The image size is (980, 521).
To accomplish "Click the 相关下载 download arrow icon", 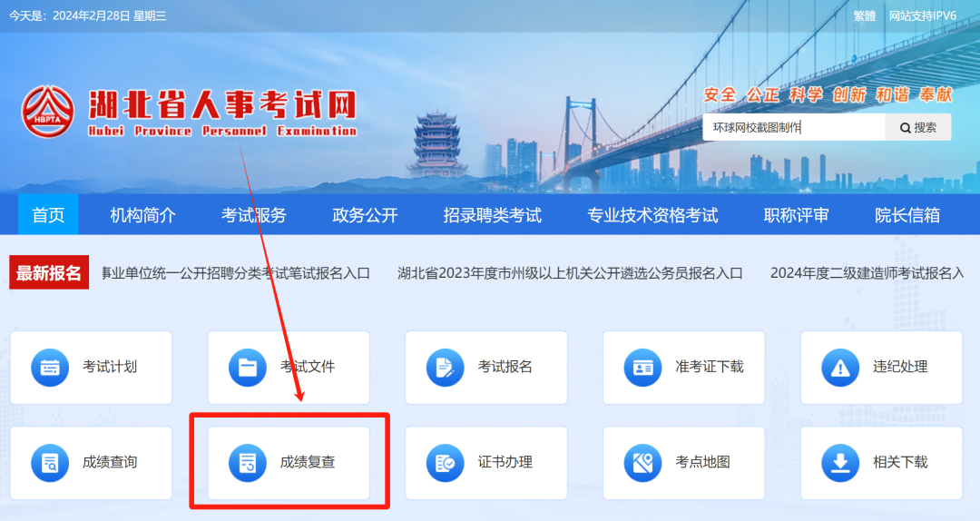I will coord(840,463).
